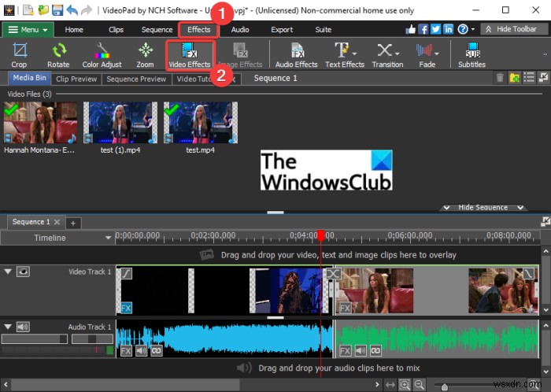This screenshot has height=392, width=551.
Task: Click the trash delete icon in media bin
Action: coord(500,78)
